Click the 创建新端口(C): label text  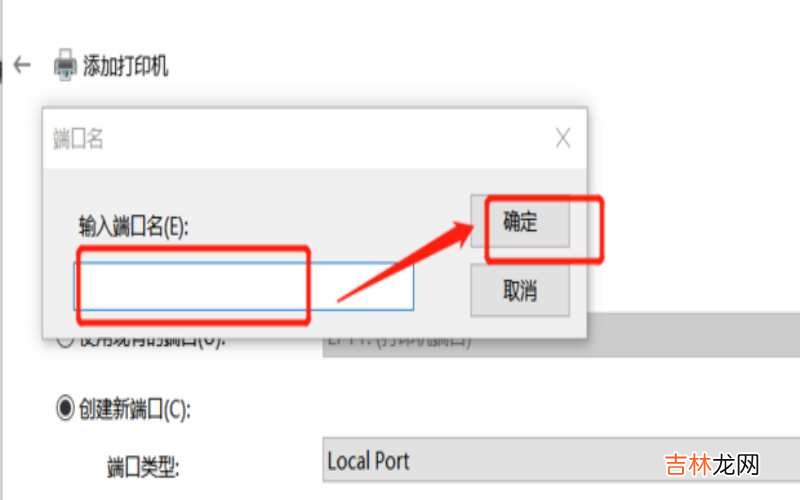[x=134, y=409]
